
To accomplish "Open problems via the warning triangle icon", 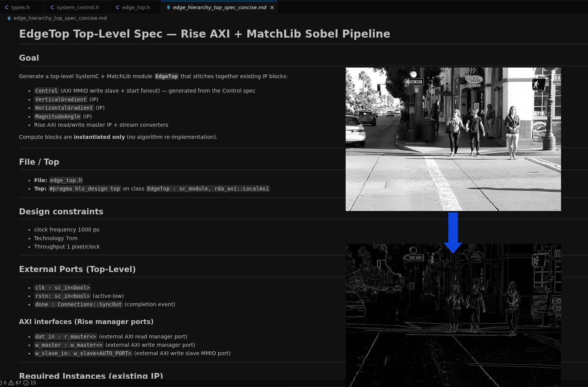I will [x=11, y=382].
